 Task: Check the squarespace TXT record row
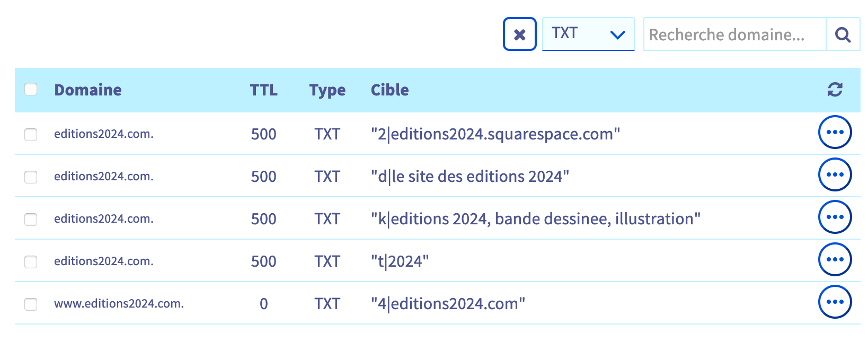(31, 134)
